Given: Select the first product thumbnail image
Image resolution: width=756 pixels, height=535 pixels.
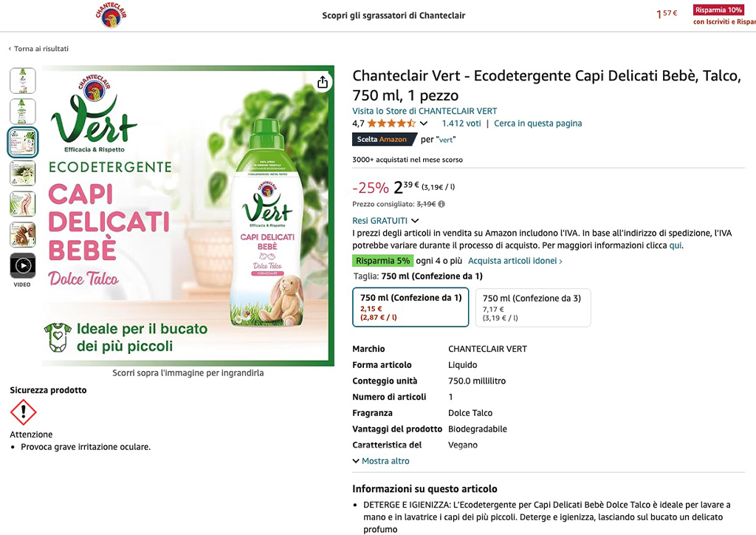Looking at the screenshot, I should (23, 81).
